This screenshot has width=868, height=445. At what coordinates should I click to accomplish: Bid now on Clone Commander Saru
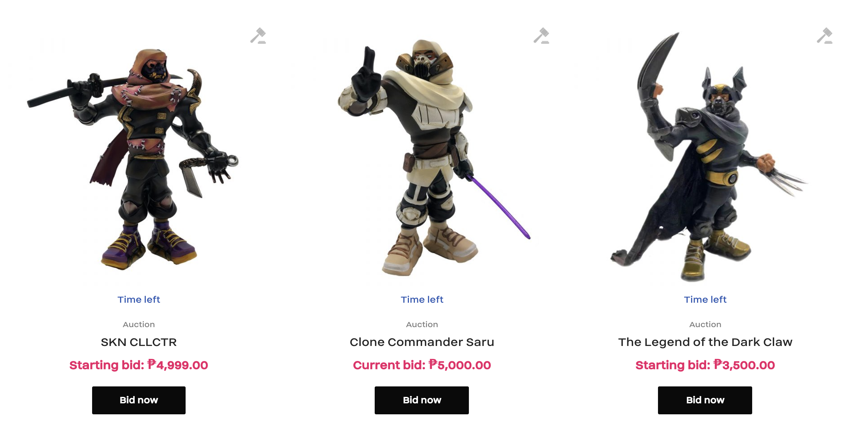tap(422, 400)
